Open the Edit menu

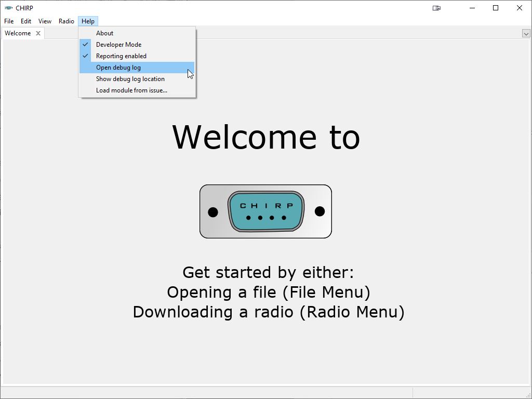[x=26, y=21]
